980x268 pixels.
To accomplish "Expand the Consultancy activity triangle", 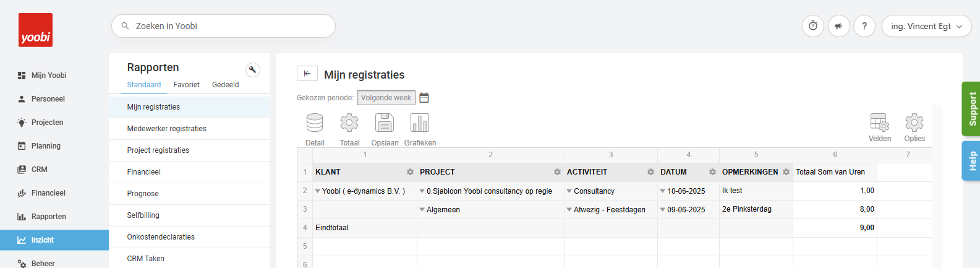I will (x=569, y=191).
